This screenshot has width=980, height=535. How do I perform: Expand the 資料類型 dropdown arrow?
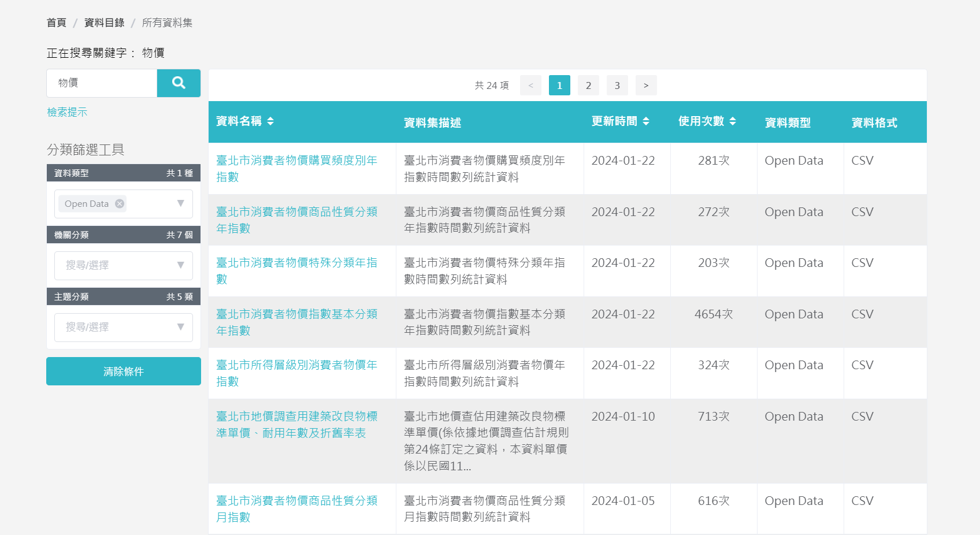(180, 203)
